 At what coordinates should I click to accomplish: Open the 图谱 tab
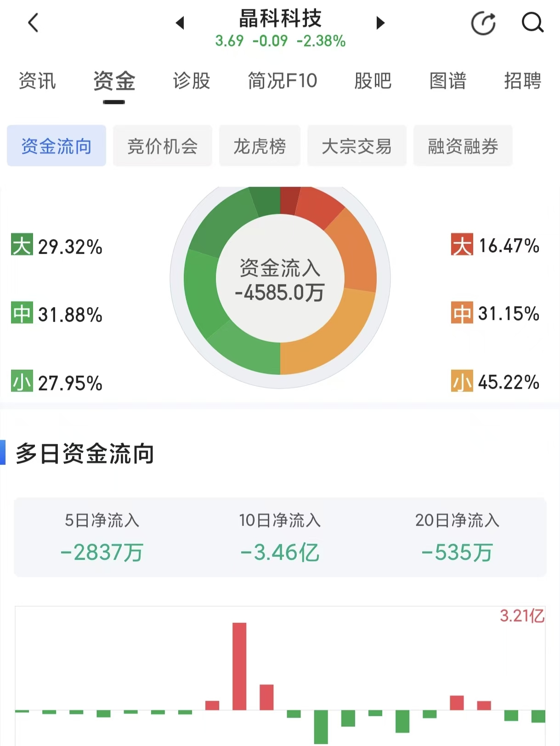[x=448, y=81]
